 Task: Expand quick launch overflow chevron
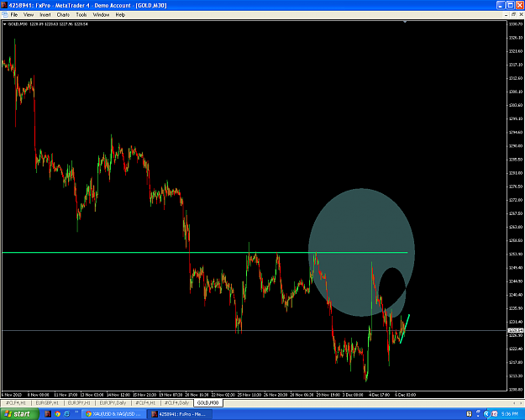coord(76,412)
